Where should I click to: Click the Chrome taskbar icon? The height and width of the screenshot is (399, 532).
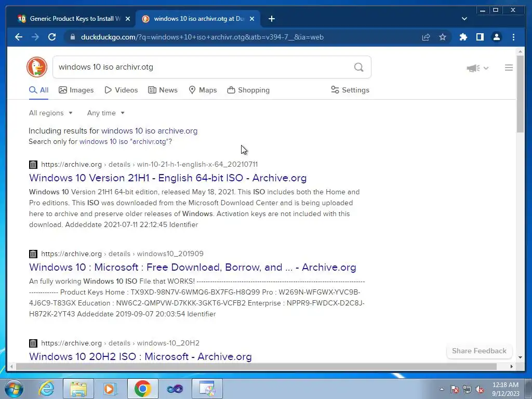(142, 389)
